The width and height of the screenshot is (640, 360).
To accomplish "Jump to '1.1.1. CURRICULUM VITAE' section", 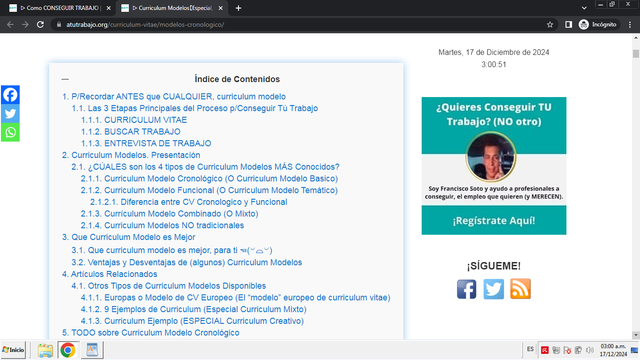I will (134, 120).
